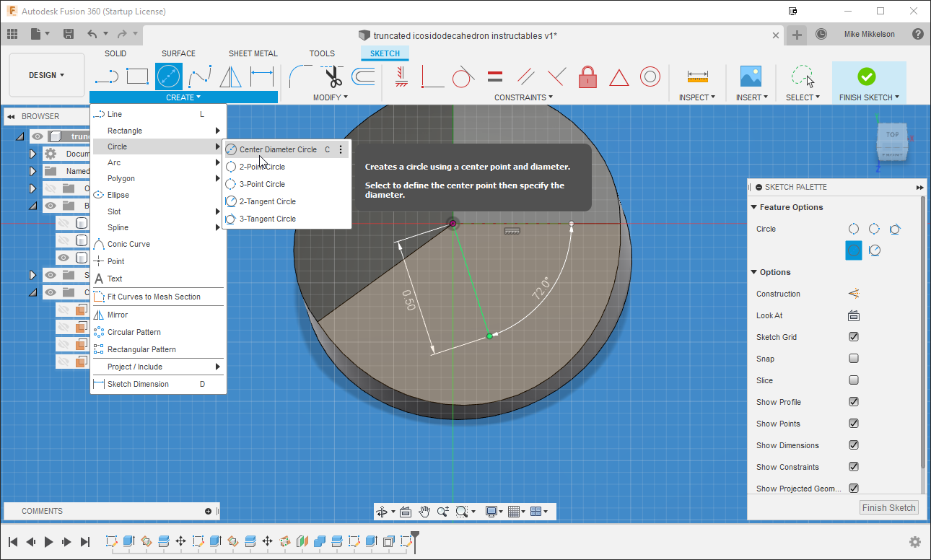
Task: Activate the Trim scissors tool
Action: tap(332, 76)
